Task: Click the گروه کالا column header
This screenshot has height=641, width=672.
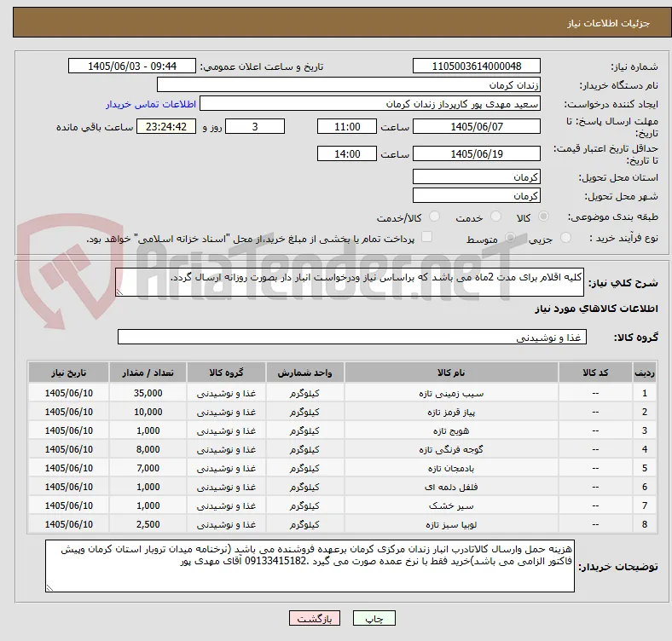Action: tap(226, 372)
